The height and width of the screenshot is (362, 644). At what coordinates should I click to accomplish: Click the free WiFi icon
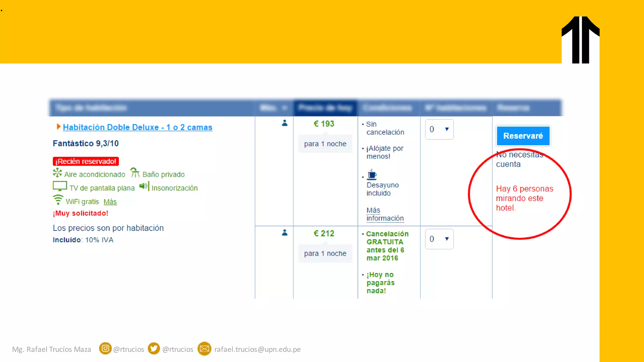[x=58, y=200]
